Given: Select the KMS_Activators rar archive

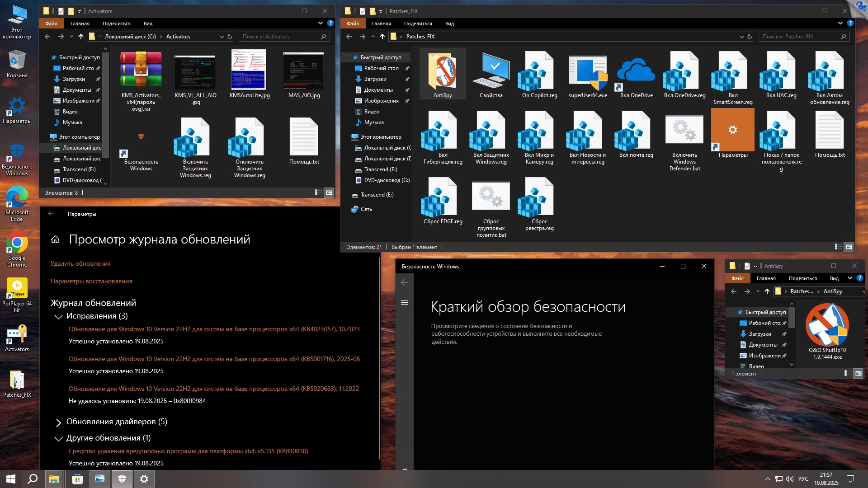Looking at the screenshot, I should (141, 70).
